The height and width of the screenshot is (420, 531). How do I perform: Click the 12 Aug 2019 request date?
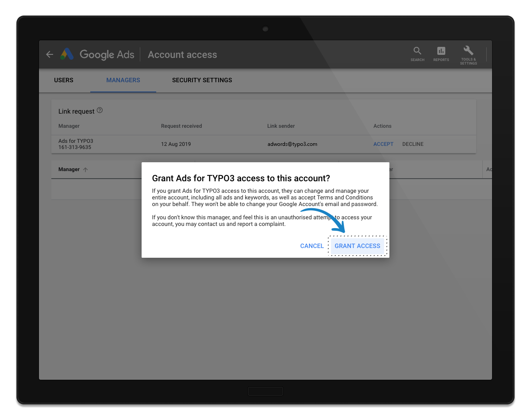coord(176,144)
